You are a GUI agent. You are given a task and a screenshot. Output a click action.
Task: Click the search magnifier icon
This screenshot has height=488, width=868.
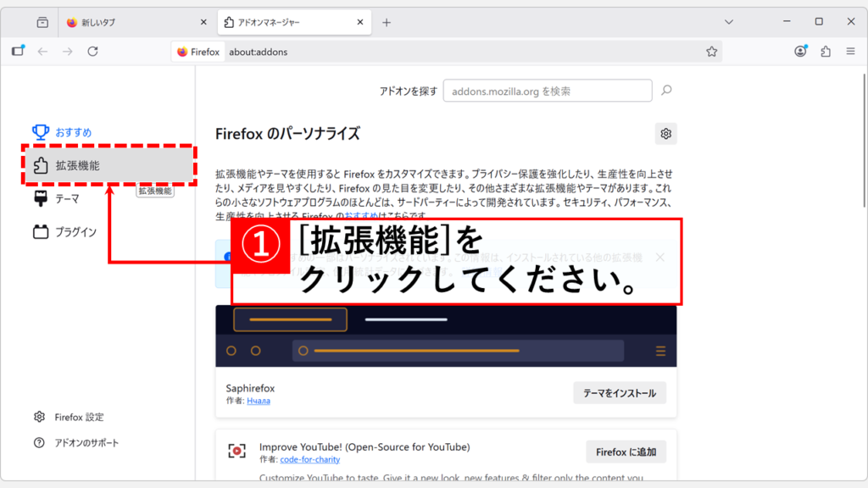coord(666,90)
